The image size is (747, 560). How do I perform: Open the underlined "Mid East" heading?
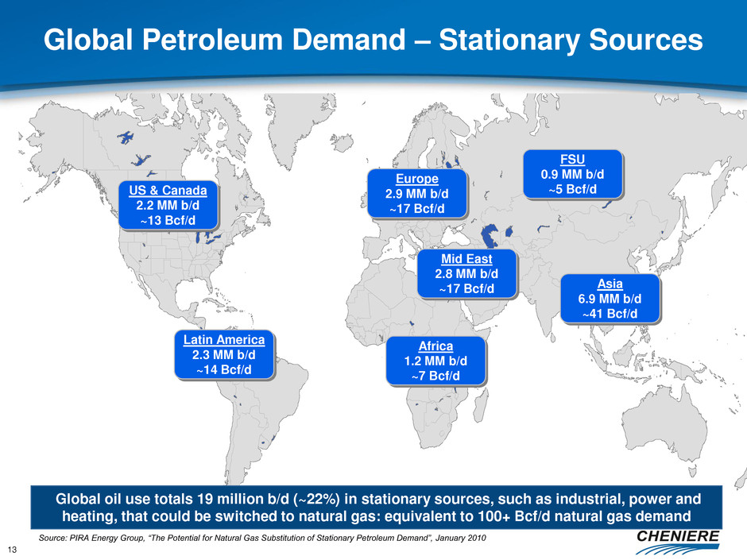pos(466,258)
